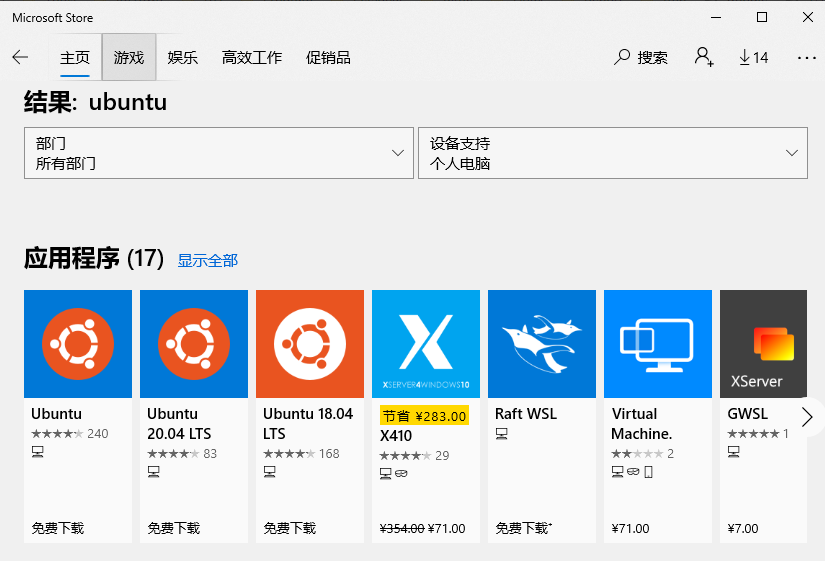This screenshot has height=561, width=825.
Task: Click the Ubuntu app title text
Action: (56, 414)
